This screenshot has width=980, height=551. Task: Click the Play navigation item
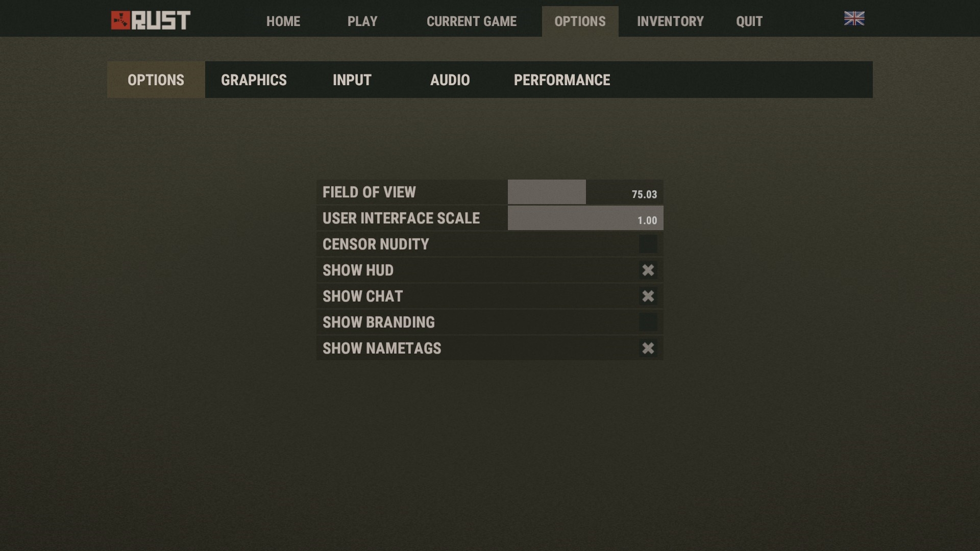362,21
